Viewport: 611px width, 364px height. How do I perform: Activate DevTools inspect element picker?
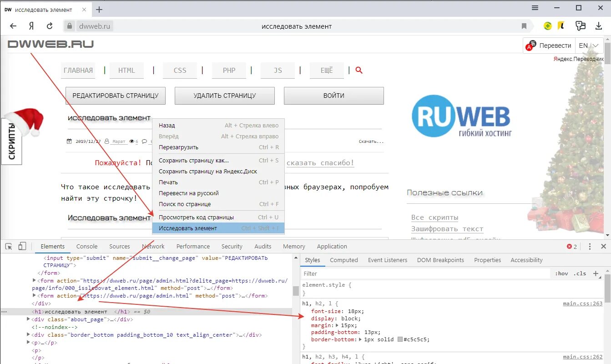point(9,246)
